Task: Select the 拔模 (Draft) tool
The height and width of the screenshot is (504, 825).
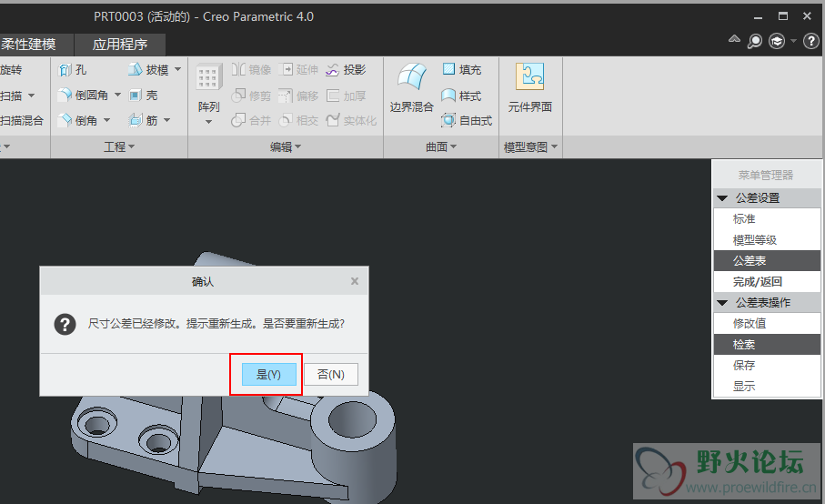Action: click(x=148, y=70)
